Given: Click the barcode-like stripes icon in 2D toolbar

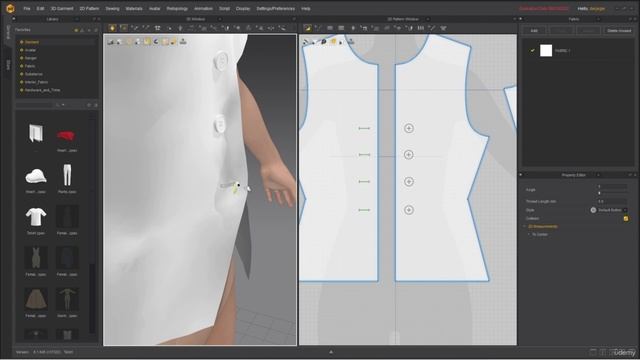Looking at the screenshot, I should point(420,28).
